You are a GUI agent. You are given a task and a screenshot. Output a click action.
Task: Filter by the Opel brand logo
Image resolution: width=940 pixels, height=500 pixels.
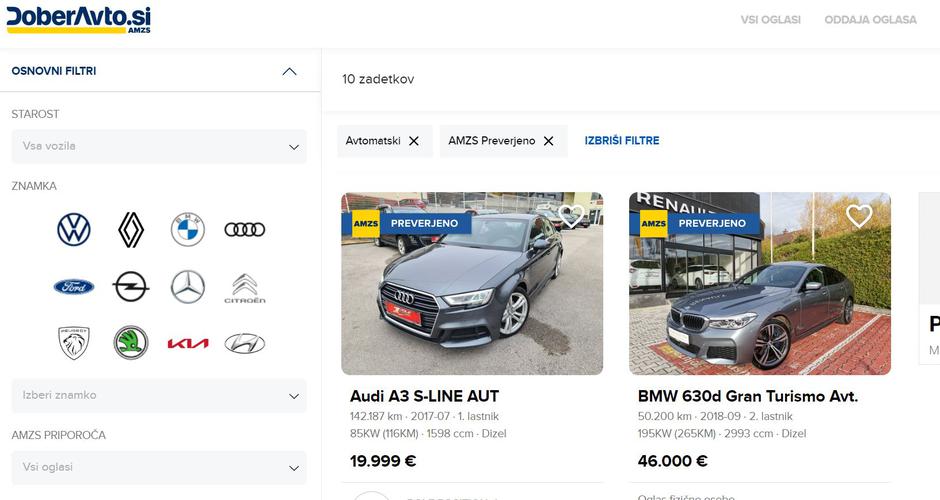[131, 287]
